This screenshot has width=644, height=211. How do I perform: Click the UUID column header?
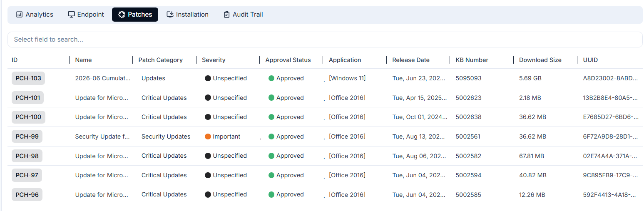[x=590, y=60]
